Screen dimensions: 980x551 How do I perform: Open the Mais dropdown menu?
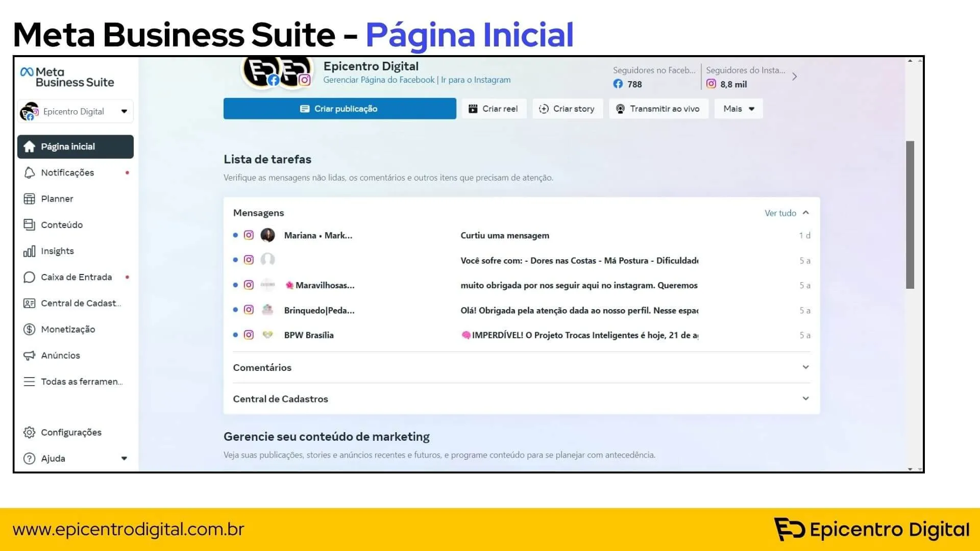tap(738, 108)
